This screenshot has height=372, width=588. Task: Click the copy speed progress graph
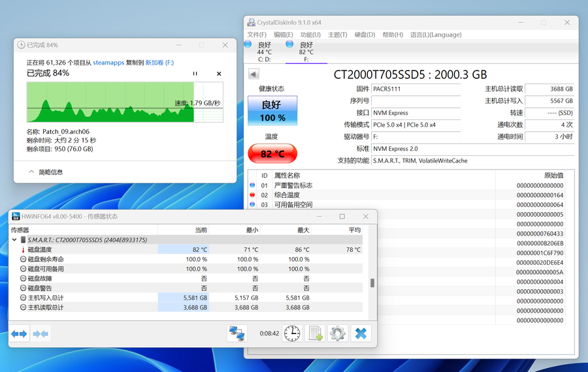click(124, 102)
